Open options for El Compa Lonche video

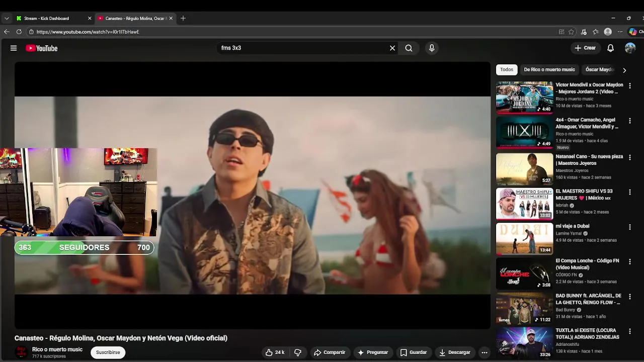click(x=629, y=262)
